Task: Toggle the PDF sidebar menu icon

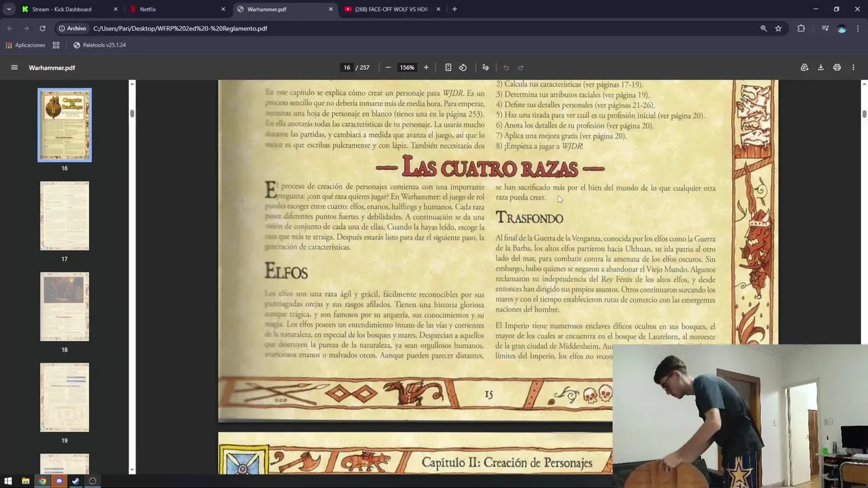Action: coord(14,68)
